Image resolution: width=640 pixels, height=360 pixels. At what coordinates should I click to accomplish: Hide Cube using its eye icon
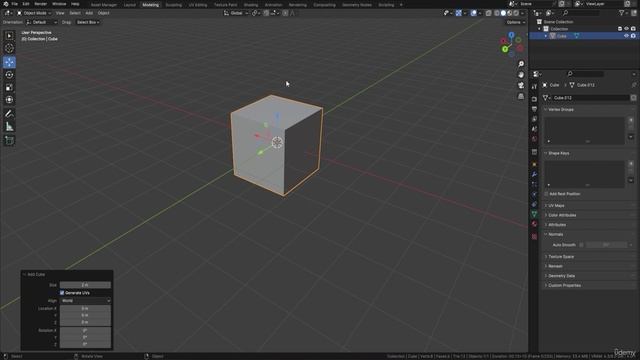tap(627, 36)
